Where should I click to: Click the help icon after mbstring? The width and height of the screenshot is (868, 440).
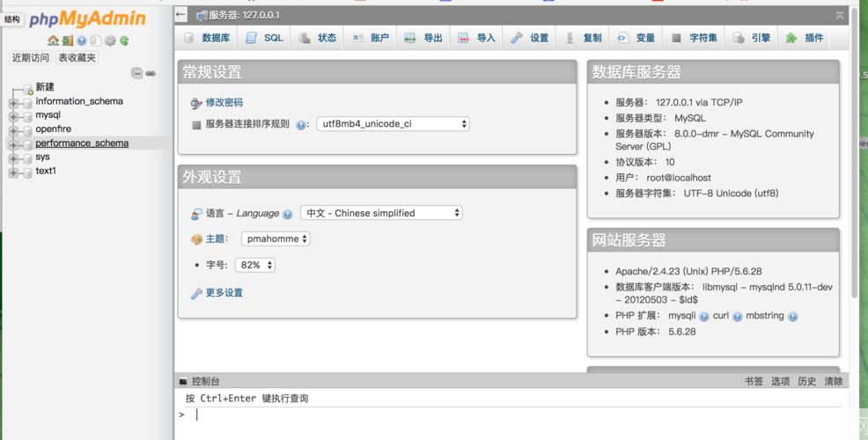click(792, 317)
